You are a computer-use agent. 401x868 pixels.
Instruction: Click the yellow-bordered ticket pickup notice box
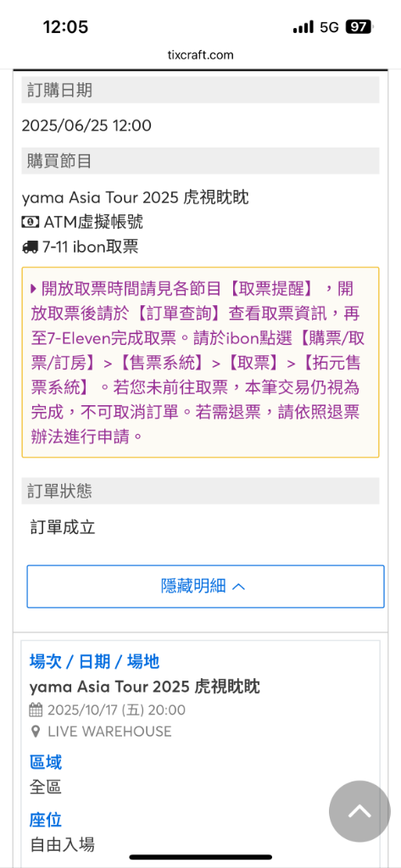coord(200,363)
